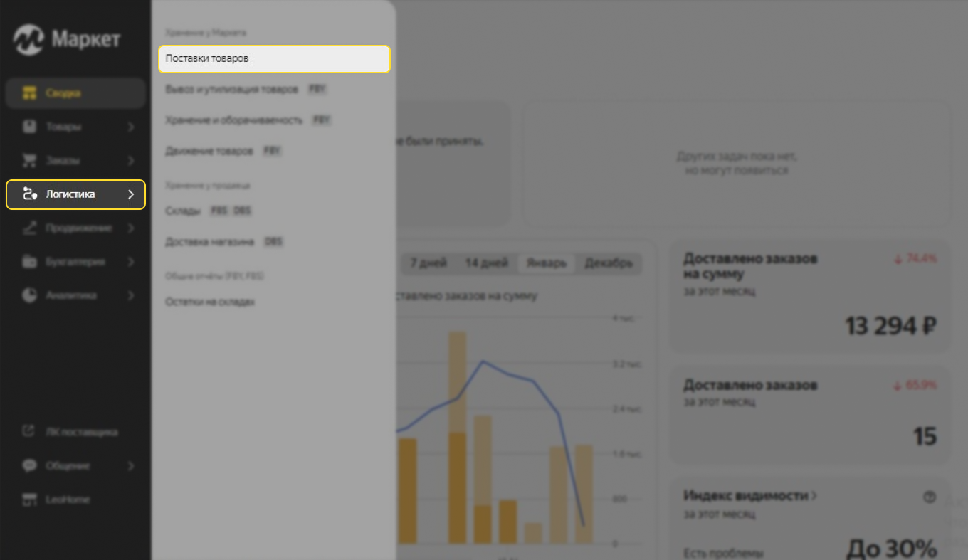Image resolution: width=968 pixels, height=560 pixels.
Task: Click the delivered orders count 15
Action: click(x=925, y=436)
